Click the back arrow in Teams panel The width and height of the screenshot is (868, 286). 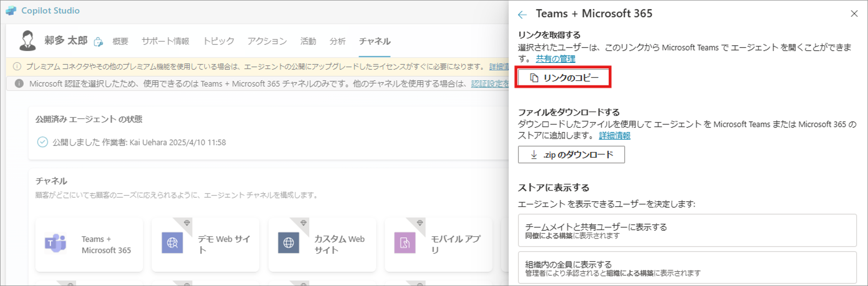522,14
